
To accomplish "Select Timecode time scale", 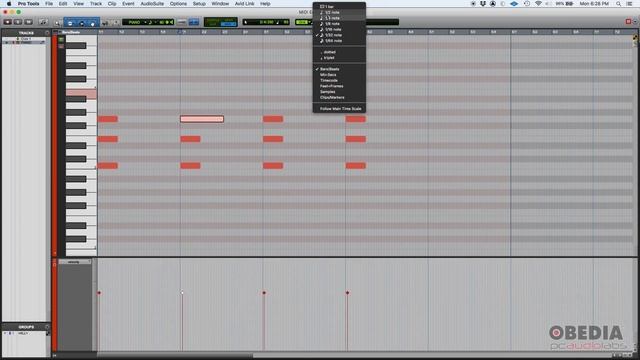I will pyautogui.click(x=339, y=80).
